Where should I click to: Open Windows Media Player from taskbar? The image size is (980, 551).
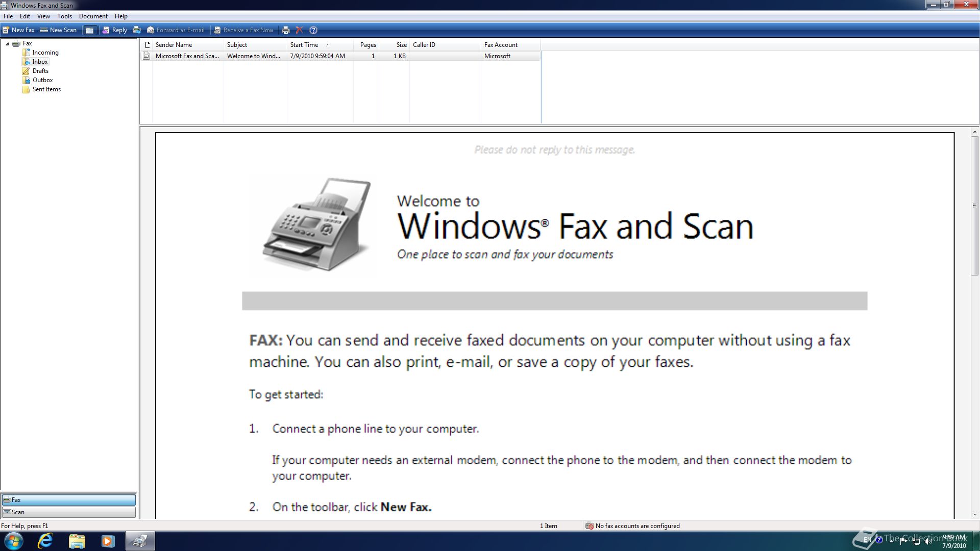[x=108, y=541]
